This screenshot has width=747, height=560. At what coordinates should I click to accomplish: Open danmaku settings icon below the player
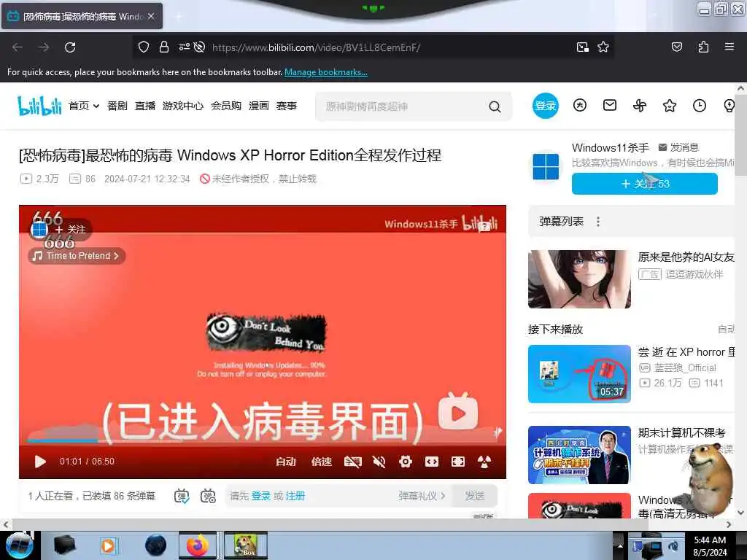click(208, 496)
